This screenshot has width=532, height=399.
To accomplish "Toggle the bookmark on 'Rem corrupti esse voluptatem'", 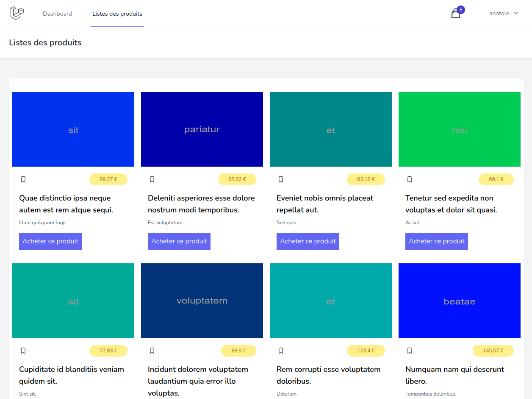I will (x=281, y=351).
